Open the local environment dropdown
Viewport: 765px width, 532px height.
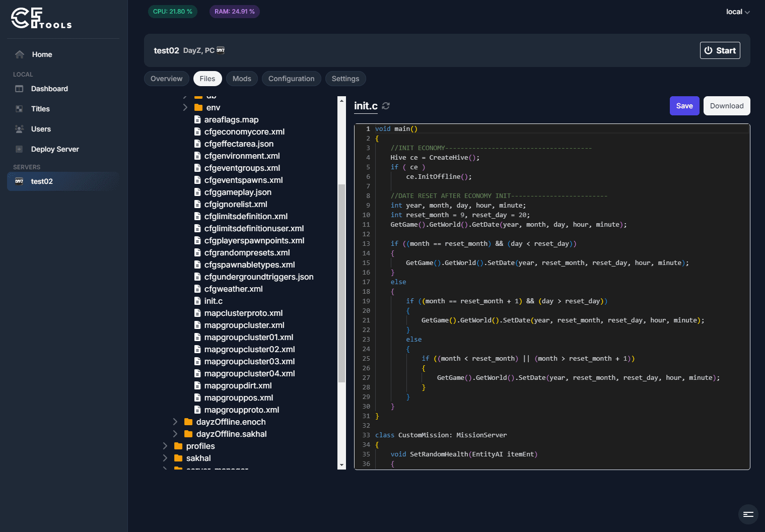click(738, 12)
